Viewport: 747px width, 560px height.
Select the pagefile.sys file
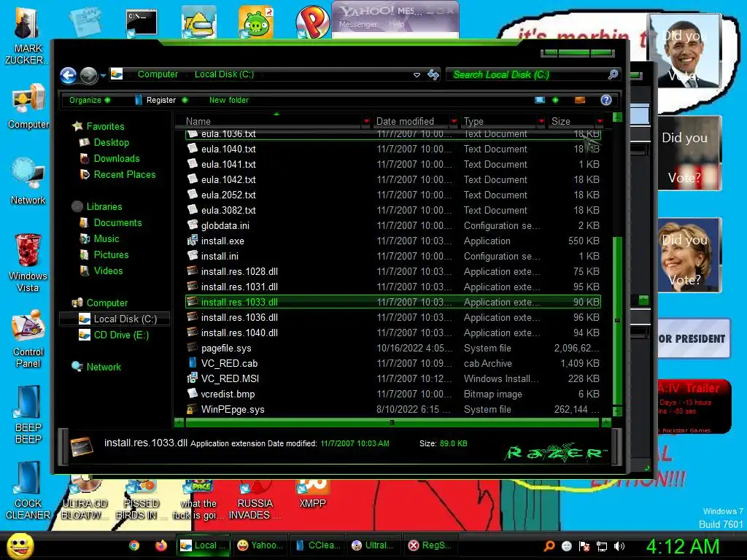coord(393,348)
